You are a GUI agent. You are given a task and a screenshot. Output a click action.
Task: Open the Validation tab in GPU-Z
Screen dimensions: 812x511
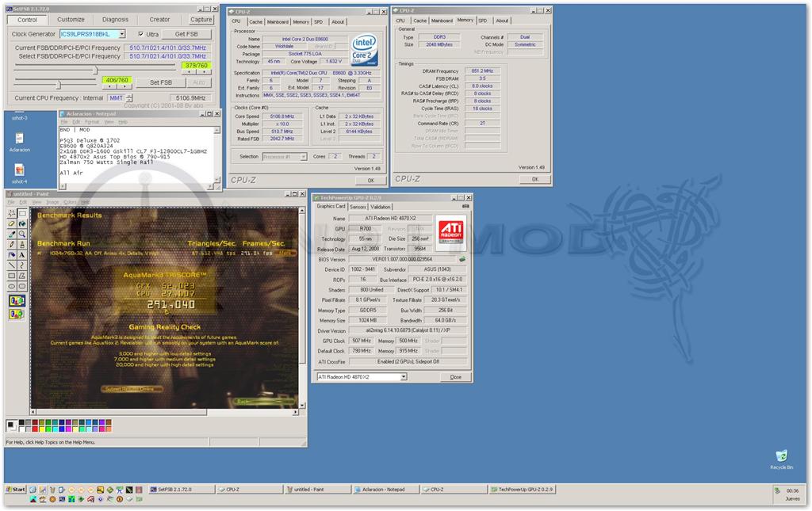pyautogui.click(x=381, y=206)
